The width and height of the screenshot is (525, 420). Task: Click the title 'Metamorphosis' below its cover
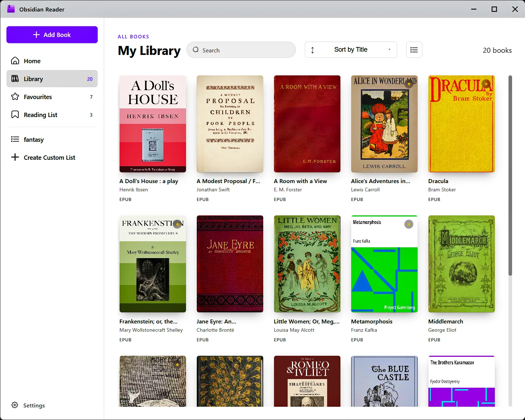click(372, 322)
